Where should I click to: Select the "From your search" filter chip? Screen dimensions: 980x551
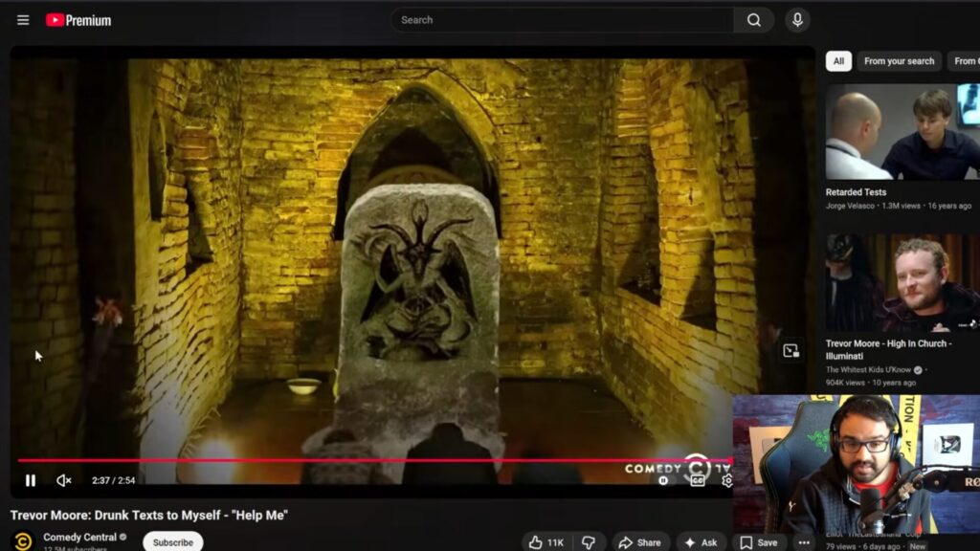click(899, 61)
